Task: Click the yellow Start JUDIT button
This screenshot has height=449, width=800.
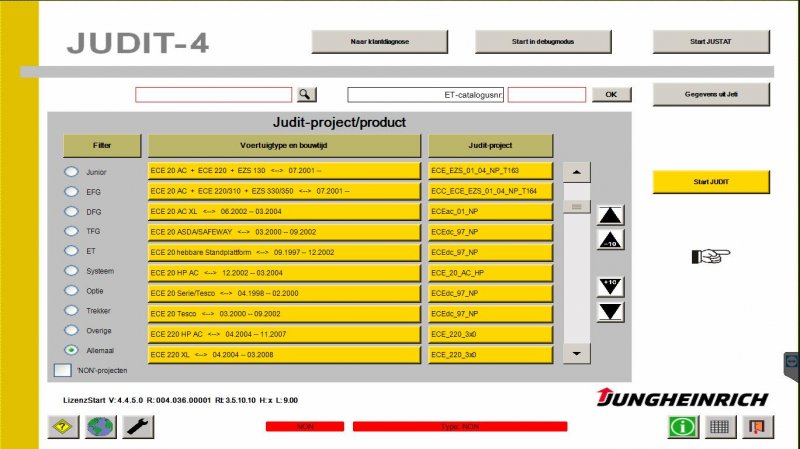Action: coord(711,182)
